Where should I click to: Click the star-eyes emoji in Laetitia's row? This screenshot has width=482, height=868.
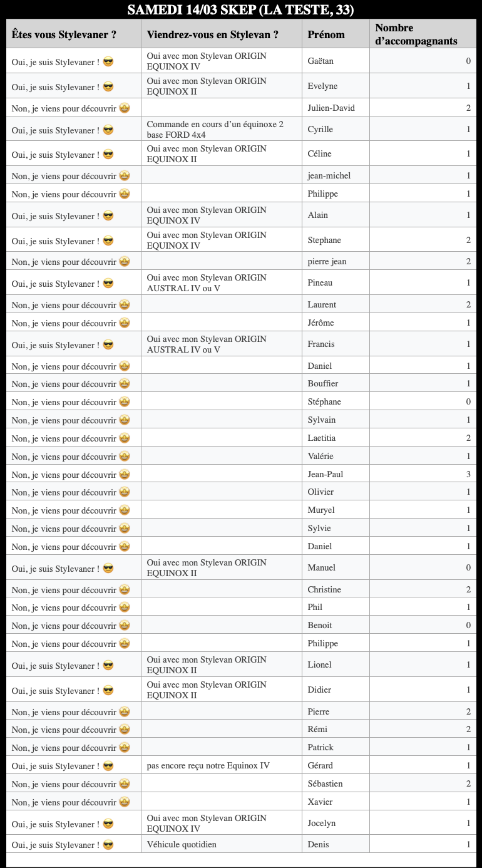click(125, 438)
